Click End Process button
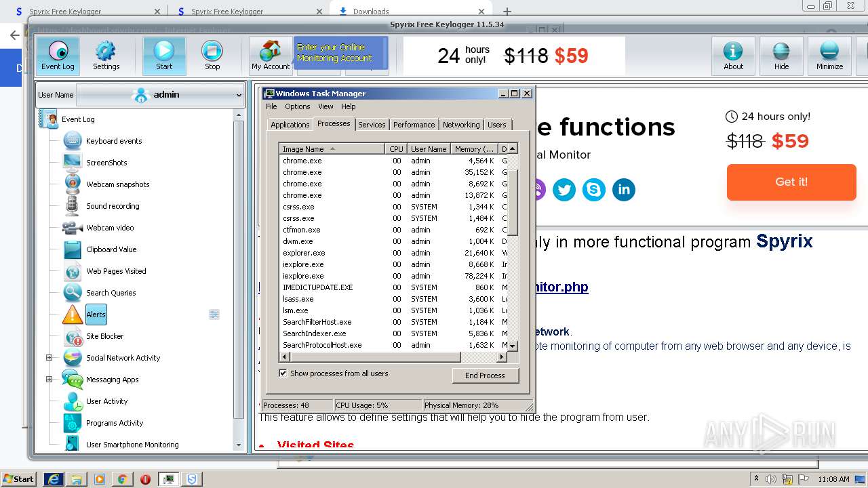The image size is (868, 488). (x=485, y=375)
